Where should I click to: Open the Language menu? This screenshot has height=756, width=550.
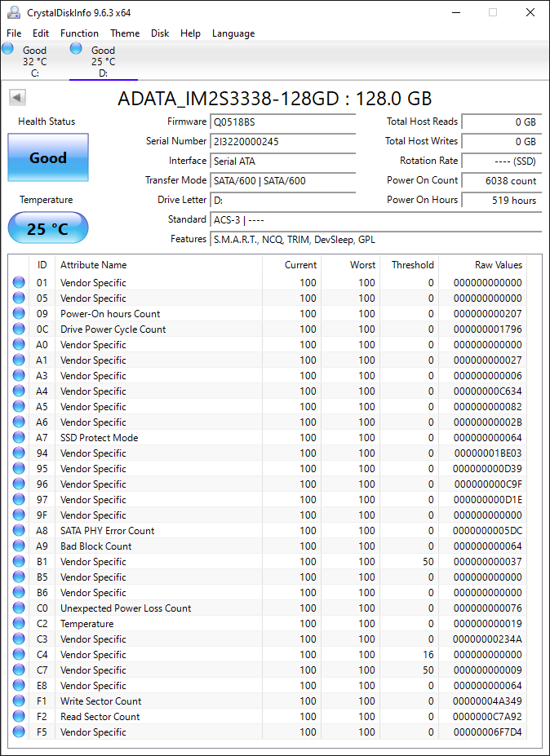point(233,33)
